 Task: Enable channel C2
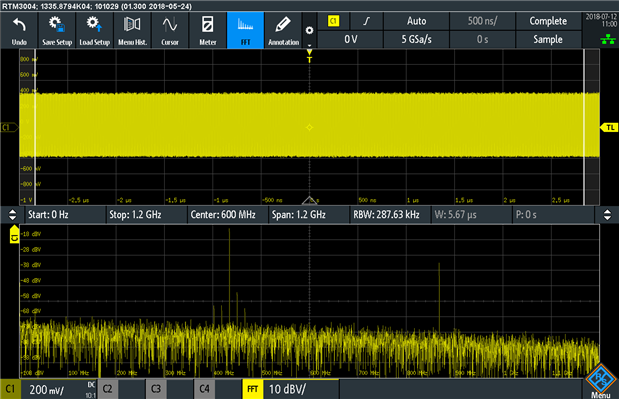(x=107, y=389)
